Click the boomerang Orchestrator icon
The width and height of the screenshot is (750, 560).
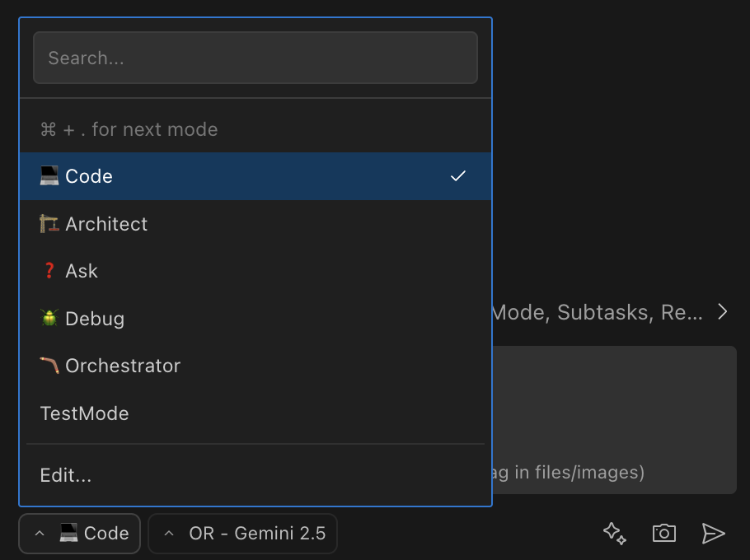pyautogui.click(x=49, y=365)
